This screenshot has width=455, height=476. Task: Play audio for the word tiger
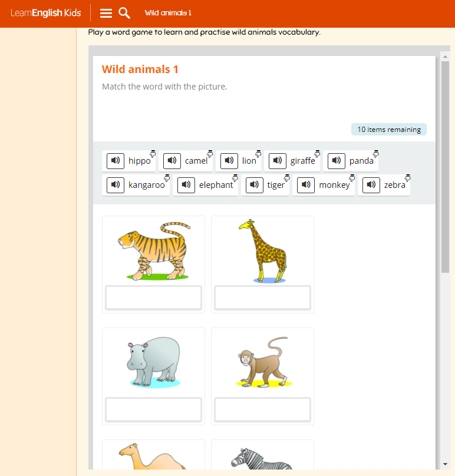pyautogui.click(x=254, y=185)
